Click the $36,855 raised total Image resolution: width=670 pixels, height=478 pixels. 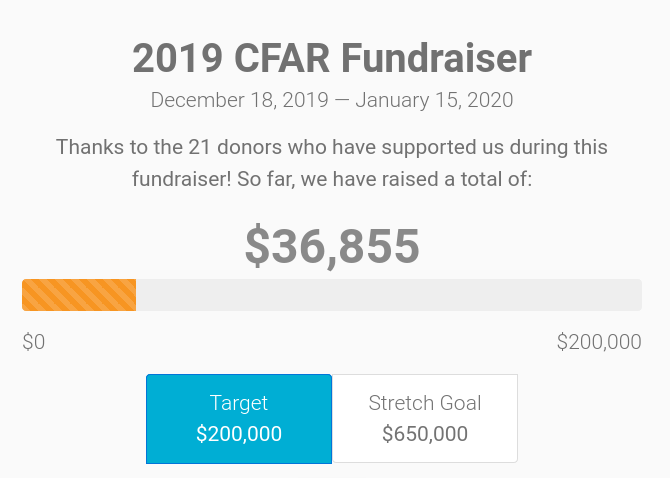(332, 246)
